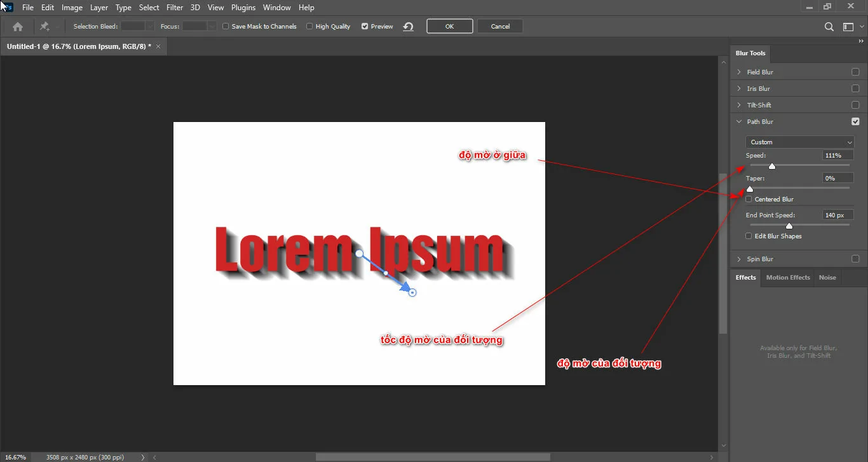Click the status bar arrow next to document dimensions

pos(142,456)
